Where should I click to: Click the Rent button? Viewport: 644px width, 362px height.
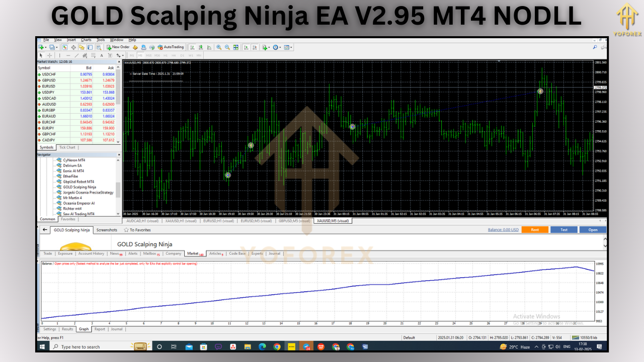535,229
